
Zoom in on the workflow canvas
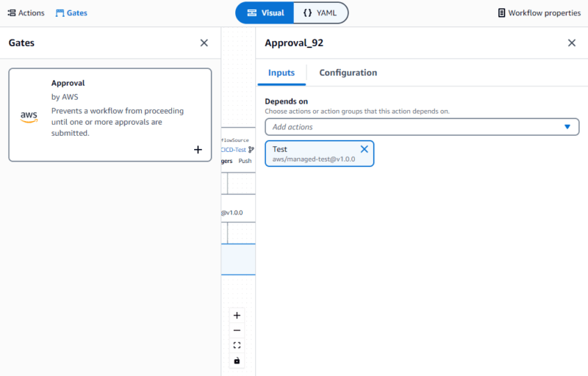point(237,315)
